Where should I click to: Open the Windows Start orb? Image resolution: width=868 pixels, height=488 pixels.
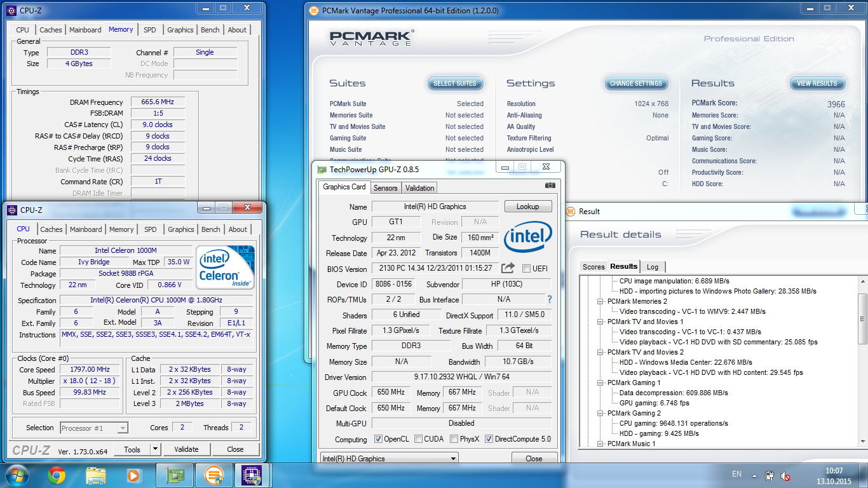pos(17,475)
